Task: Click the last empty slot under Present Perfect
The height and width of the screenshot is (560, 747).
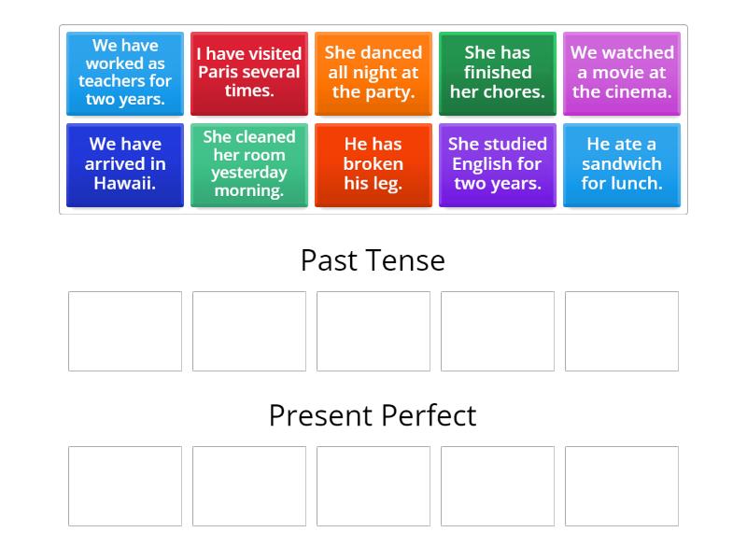Action: (621, 486)
